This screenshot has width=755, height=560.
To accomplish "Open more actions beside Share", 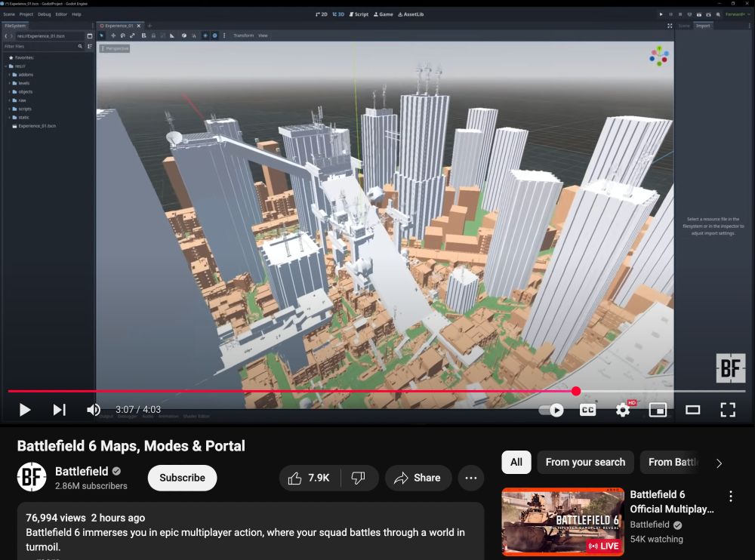I will click(470, 478).
